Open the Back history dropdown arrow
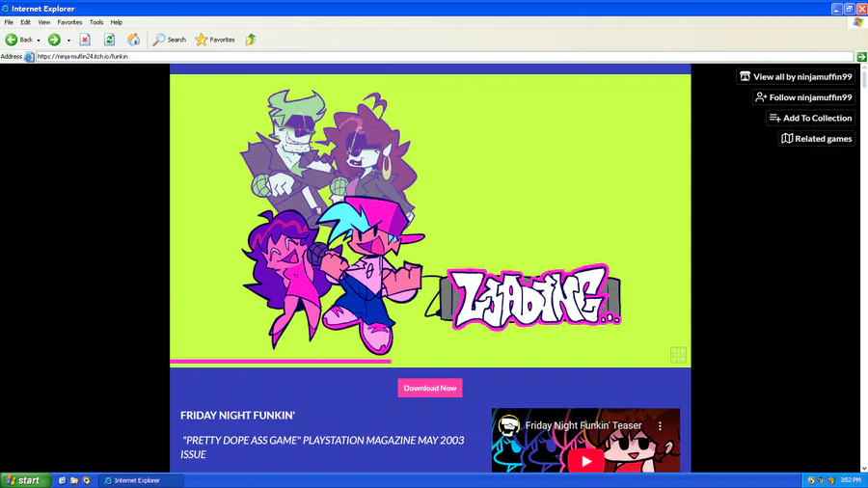 39,40
